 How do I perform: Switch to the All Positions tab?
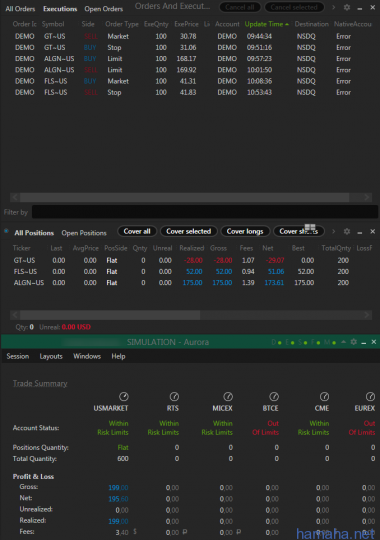34,233
